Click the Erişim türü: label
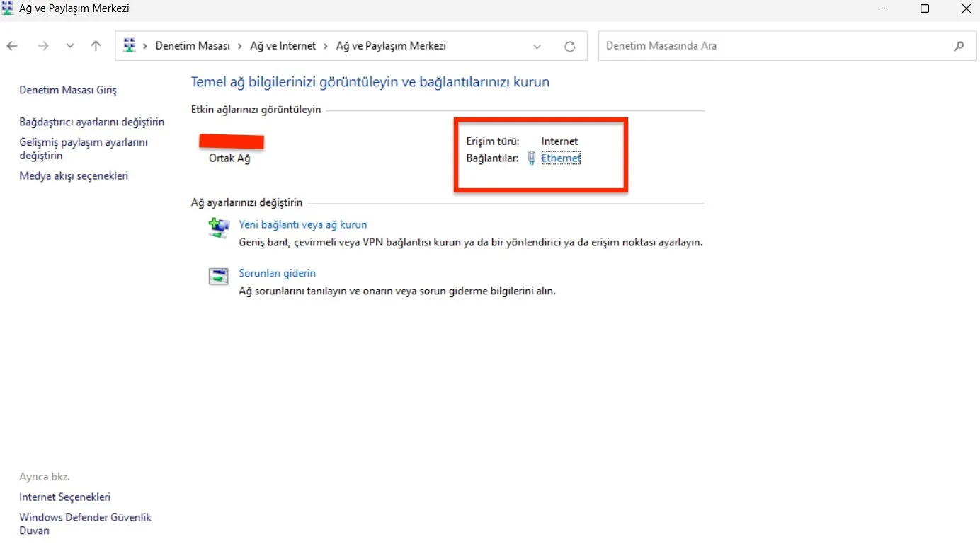The width and height of the screenshot is (980, 549). [x=493, y=141]
